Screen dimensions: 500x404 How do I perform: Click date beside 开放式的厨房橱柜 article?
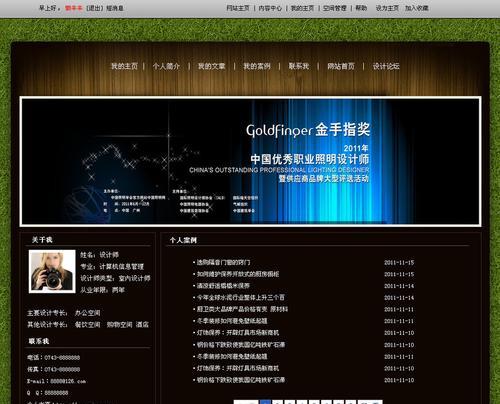coord(399,274)
